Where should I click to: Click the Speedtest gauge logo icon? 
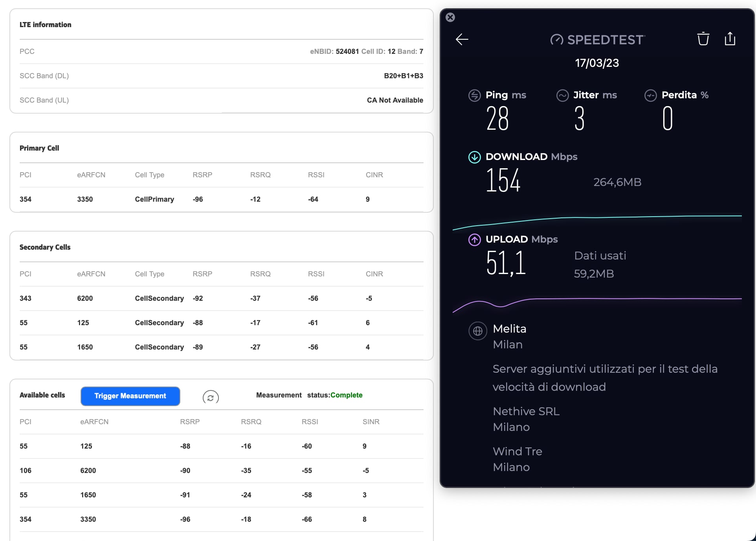[x=556, y=40]
